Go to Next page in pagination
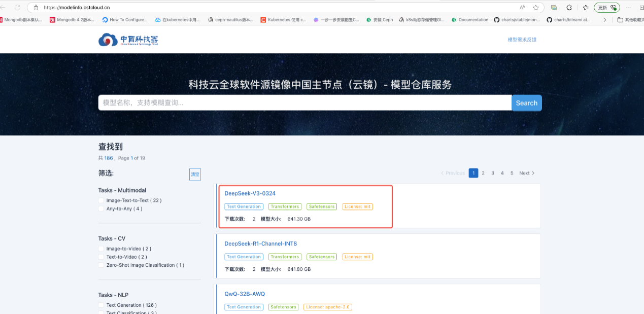644x314 pixels. 527,173
